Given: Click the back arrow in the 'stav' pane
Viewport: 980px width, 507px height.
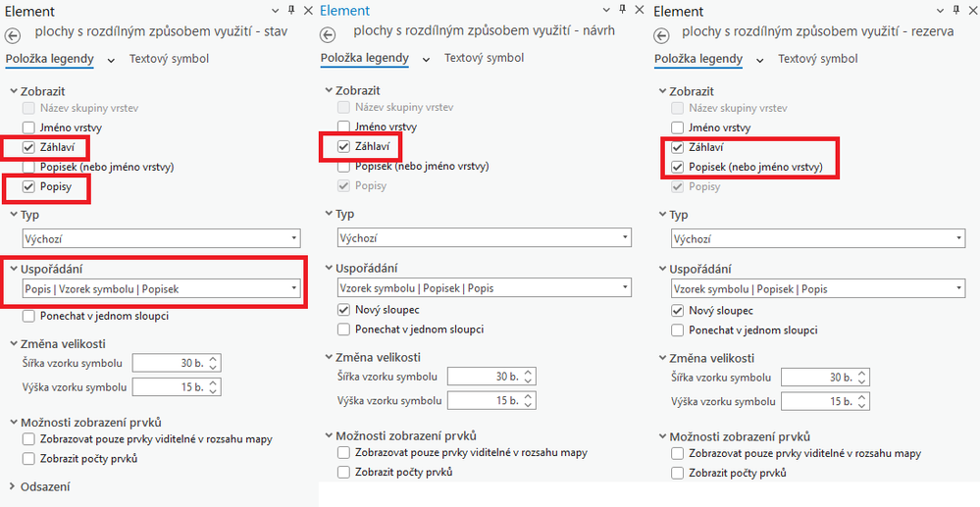Looking at the screenshot, I should click(13, 35).
